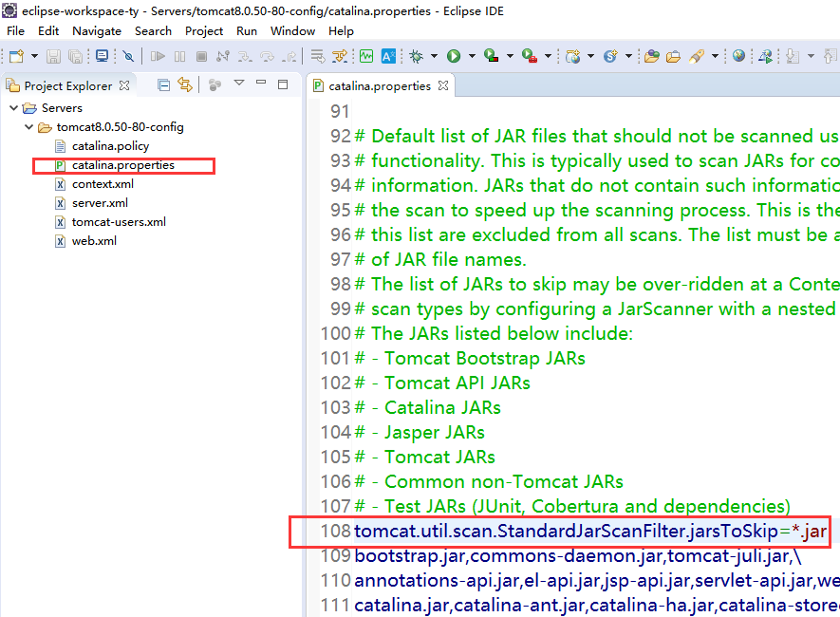Image resolution: width=840 pixels, height=617 pixels.
Task: Collapse the tomcat8.0.50-80-config folder
Action: pyautogui.click(x=28, y=127)
